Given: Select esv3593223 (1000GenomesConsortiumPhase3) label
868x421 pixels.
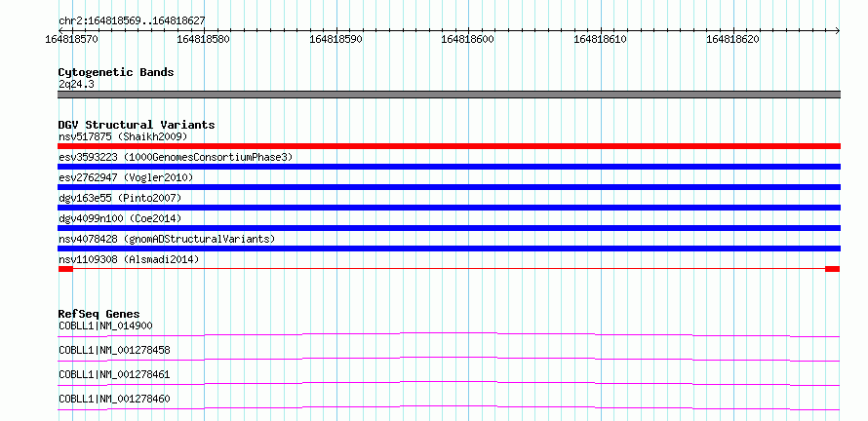Looking at the screenshot, I should (x=176, y=157).
